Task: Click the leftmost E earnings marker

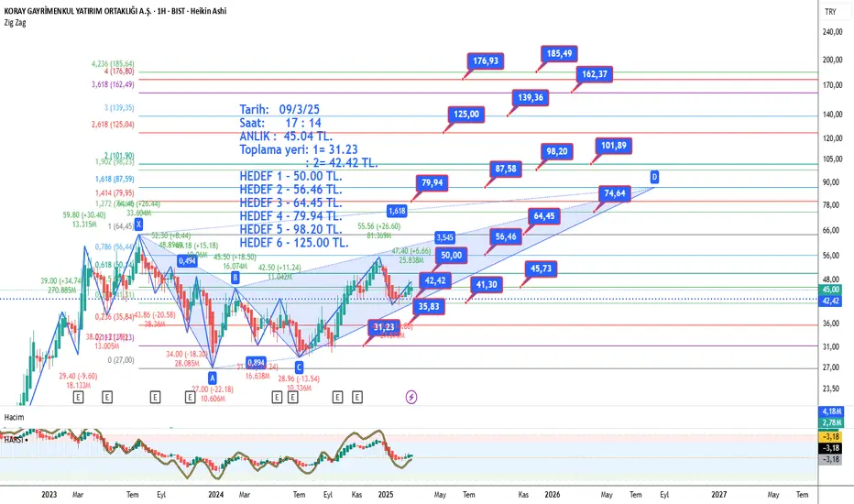Action: [x=79, y=397]
